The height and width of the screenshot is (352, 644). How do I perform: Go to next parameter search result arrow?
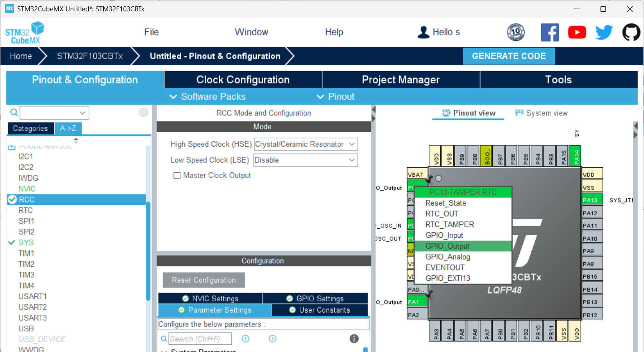(273, 339)
